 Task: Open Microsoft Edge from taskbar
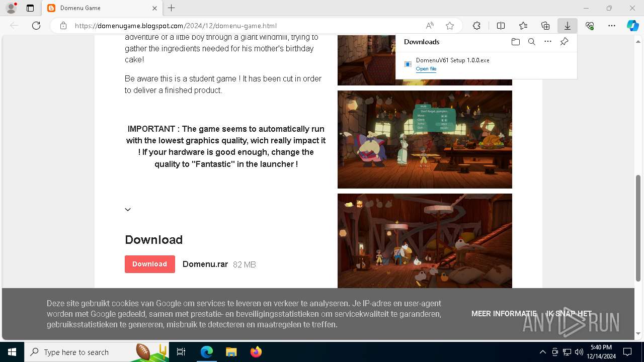pos(207,352)
